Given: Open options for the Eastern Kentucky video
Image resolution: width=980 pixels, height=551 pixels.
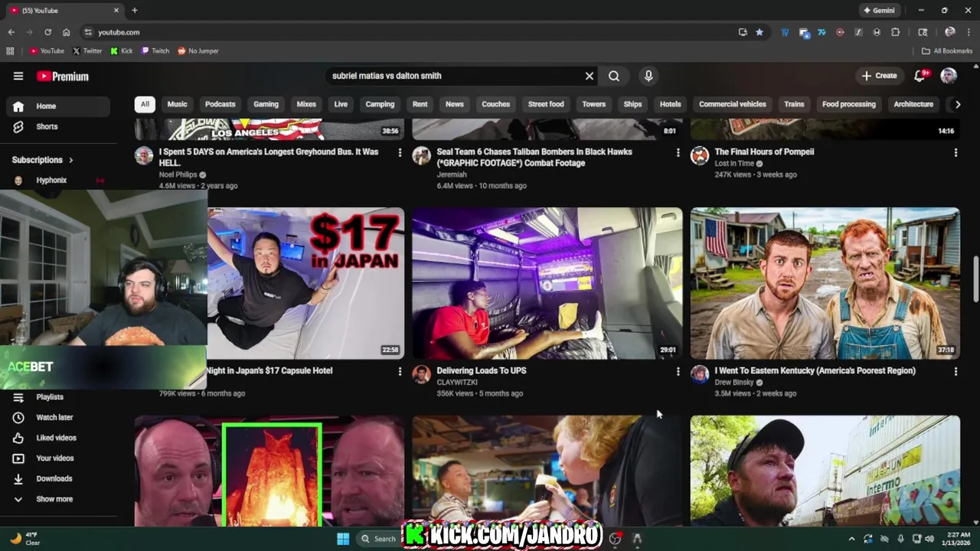Looking at the screenshot, I should pos(955,371).
